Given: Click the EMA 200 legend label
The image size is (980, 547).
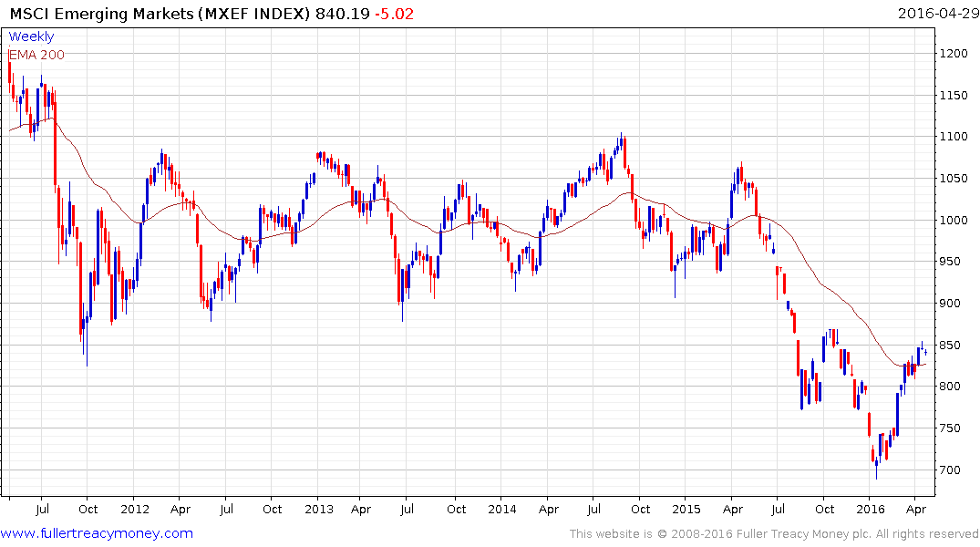Looking at the screenshot, I should point(36,55).
